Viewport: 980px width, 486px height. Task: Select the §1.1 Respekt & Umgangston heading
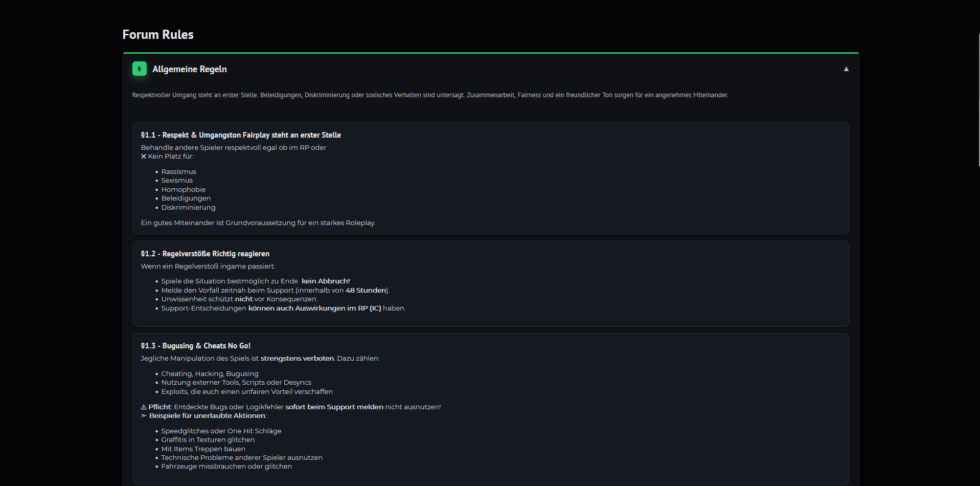[241, 135]
